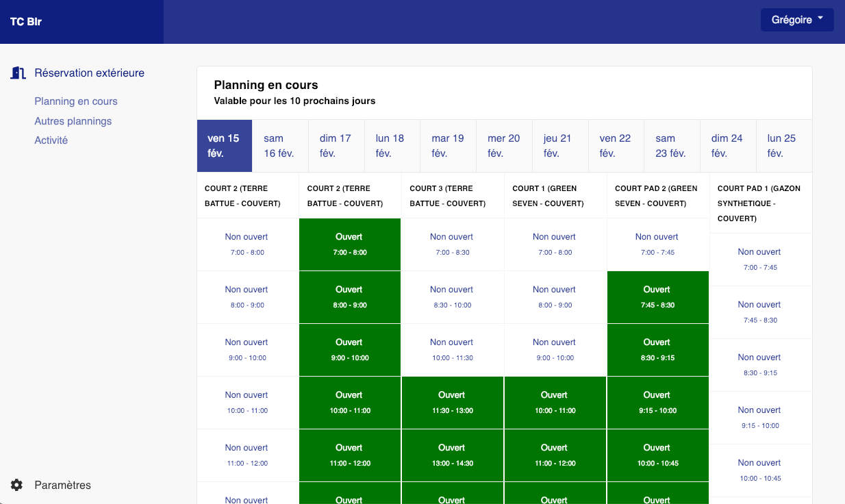
Task: Select the sam 16 fév. tab
Action: coord(279,145)
